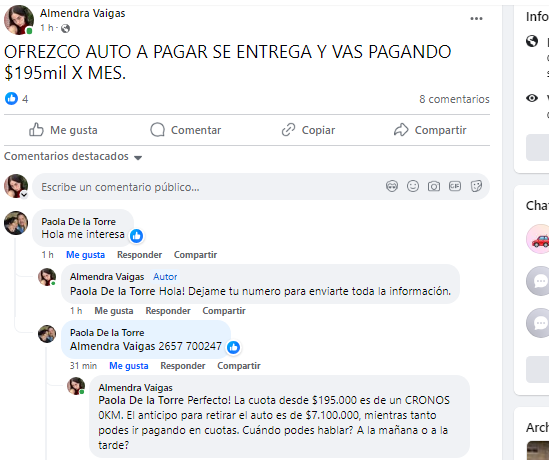Screen dimensions: 549x460
Task: Open the sticker picker in comment box
Action: [x=476, y=186]
